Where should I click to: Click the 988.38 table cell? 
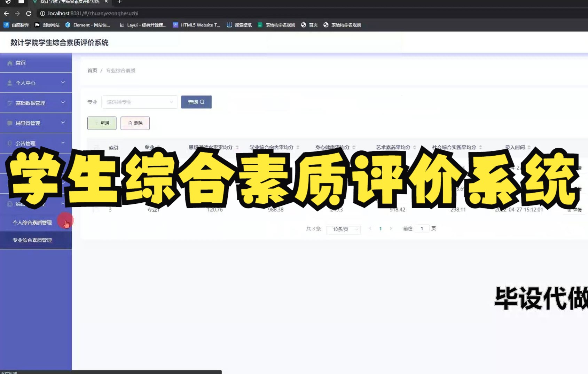pyautogui.click(x=276, y=210)
